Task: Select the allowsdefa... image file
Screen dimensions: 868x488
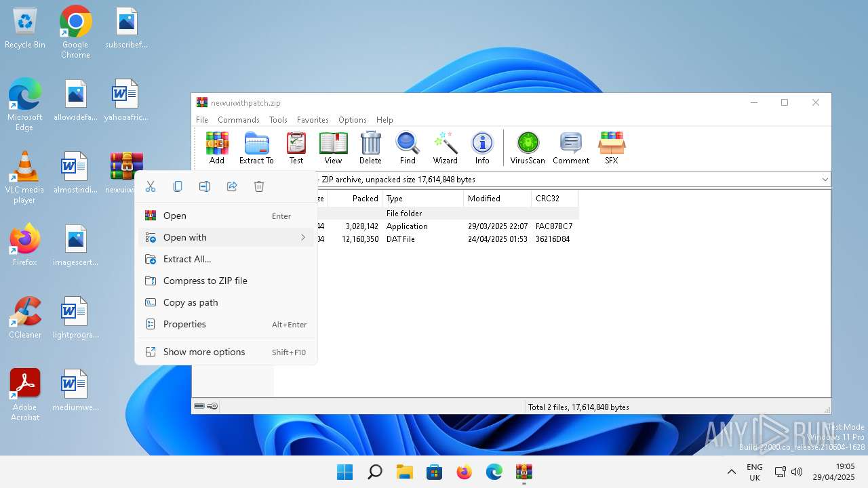Action: click(76, 101)
